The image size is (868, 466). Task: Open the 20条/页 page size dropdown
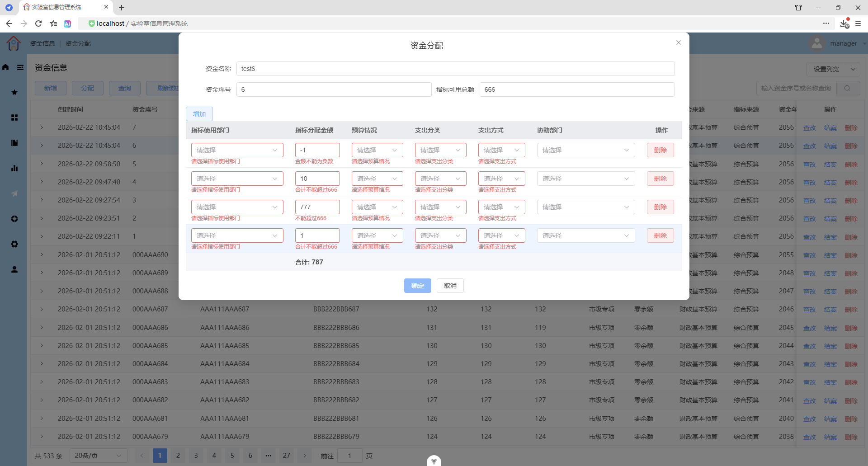[x=99, y=456]
